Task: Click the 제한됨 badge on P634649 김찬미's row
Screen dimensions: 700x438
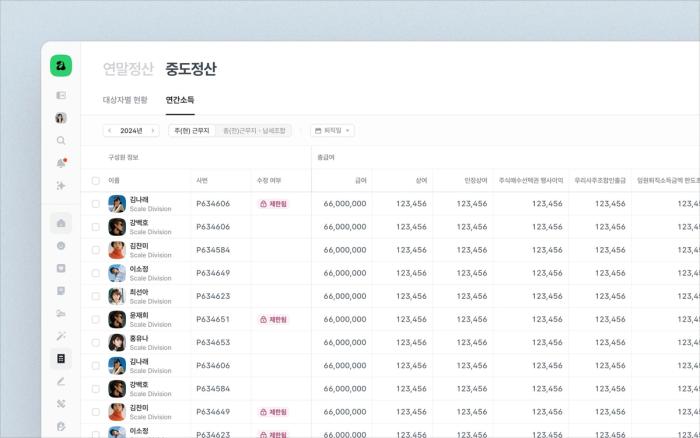Action: 273,412
